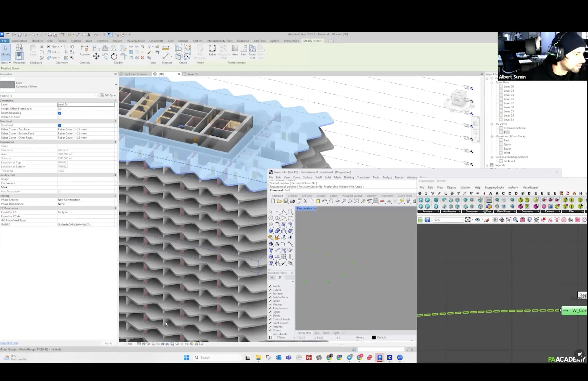Click the black Default layer color swatch

[x=374, y=338]
